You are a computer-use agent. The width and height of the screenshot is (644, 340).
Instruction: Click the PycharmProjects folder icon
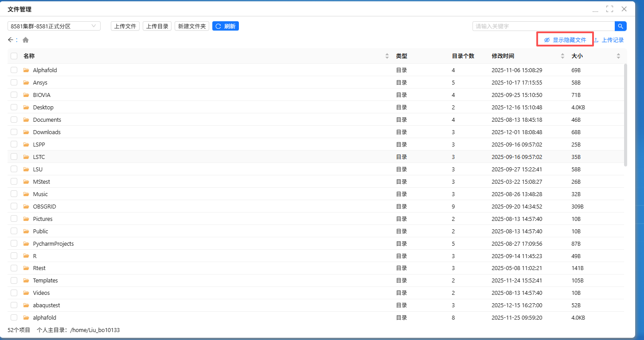pos(26,243)
